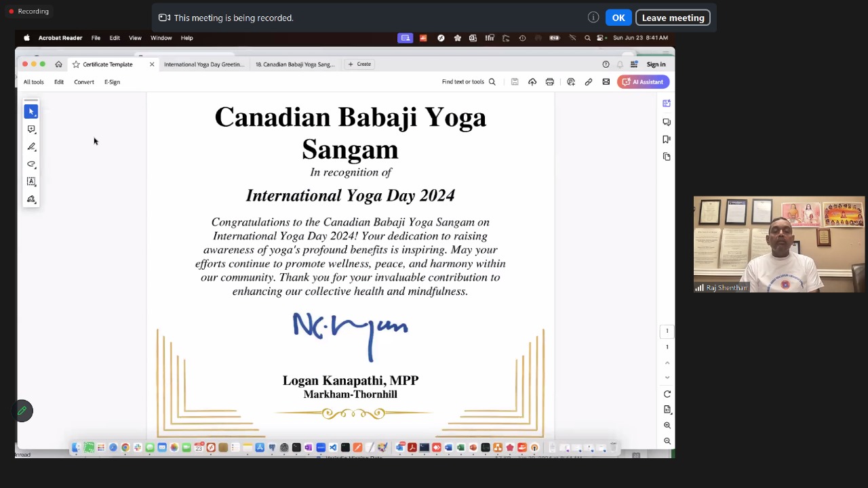Image resolution: width=868 pixels, height=488 pixels.
Task: Open App Store from the Dock
Action: pos(260,447)
